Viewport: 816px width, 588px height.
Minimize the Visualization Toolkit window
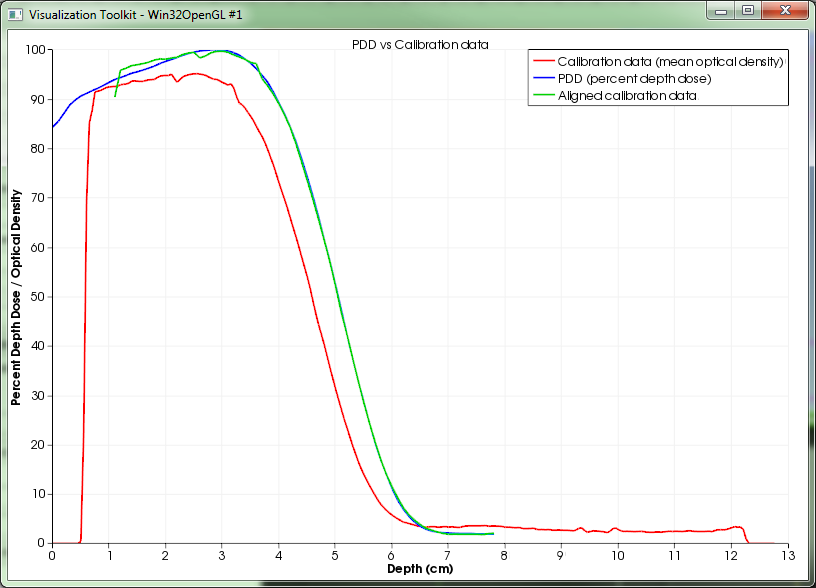click(721, 11)
